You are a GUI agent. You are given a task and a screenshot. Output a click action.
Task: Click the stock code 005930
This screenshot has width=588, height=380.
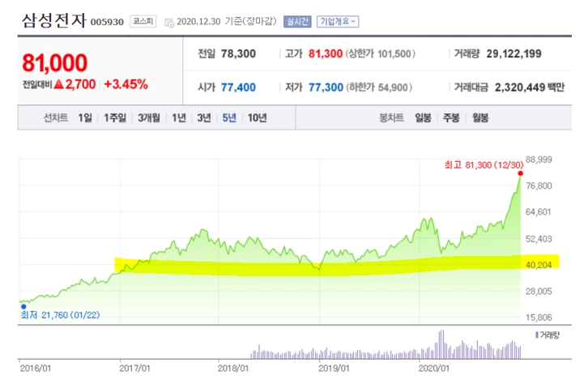(x=107, y=22)
